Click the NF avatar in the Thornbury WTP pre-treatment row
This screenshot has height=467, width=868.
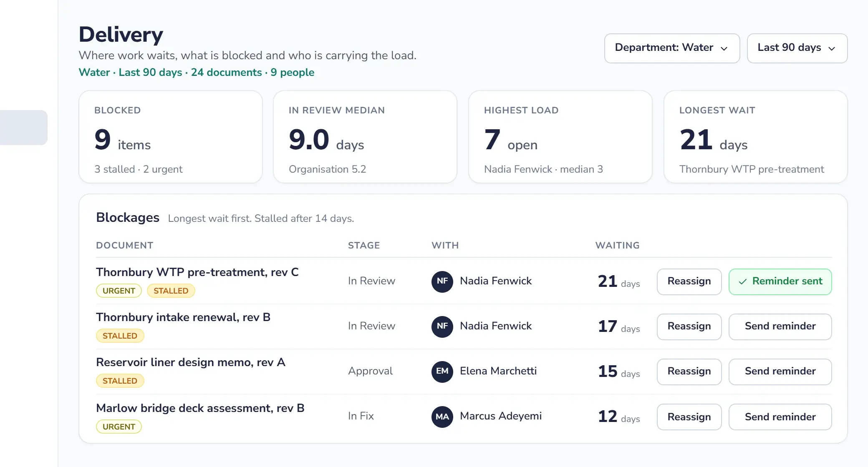pyautogui.click(x=442, y=281)
